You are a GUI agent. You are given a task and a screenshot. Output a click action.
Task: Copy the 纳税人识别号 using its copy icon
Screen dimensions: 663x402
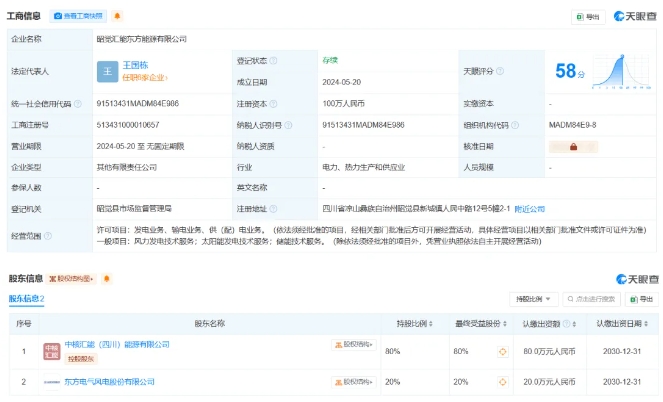(x=412, y=125)
